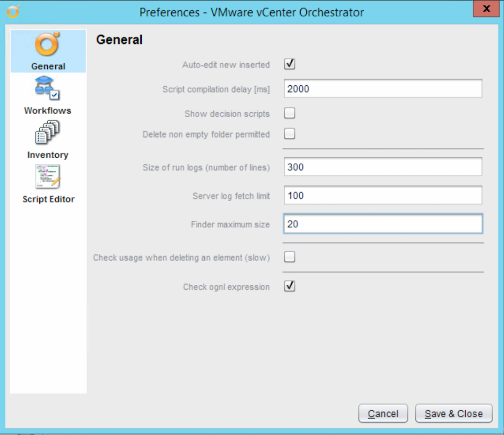Open the Script Editor preferences icon

coord(48,176)
